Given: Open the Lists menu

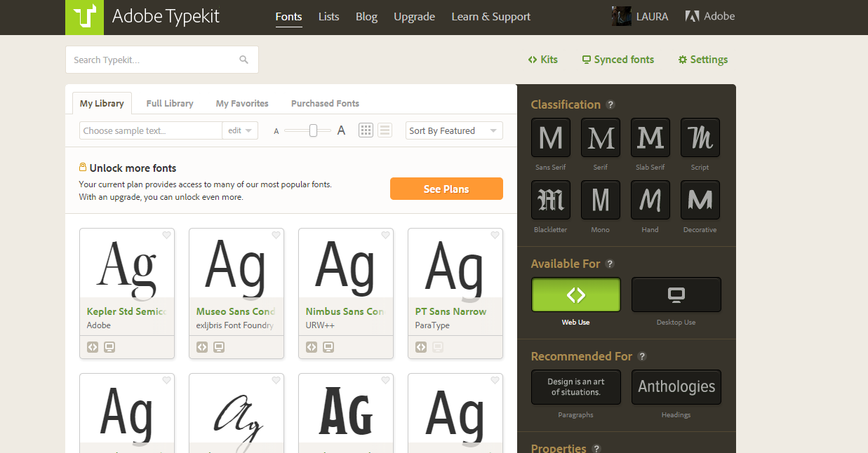Looking at the screenshot, I should [329, 16].
